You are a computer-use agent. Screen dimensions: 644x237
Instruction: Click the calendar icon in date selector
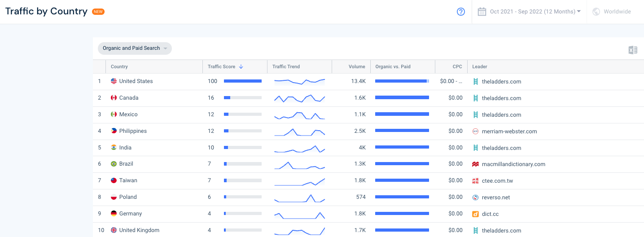(482, 12)
